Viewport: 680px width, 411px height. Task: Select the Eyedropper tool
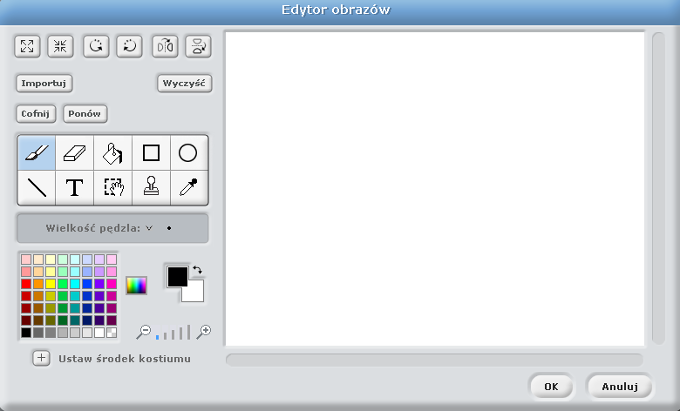click(189, 188)
